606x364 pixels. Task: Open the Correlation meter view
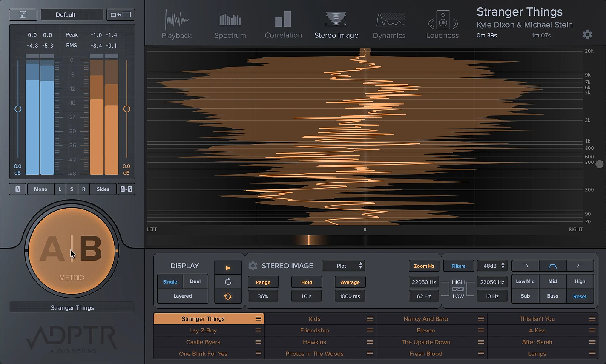coord(283,23)
